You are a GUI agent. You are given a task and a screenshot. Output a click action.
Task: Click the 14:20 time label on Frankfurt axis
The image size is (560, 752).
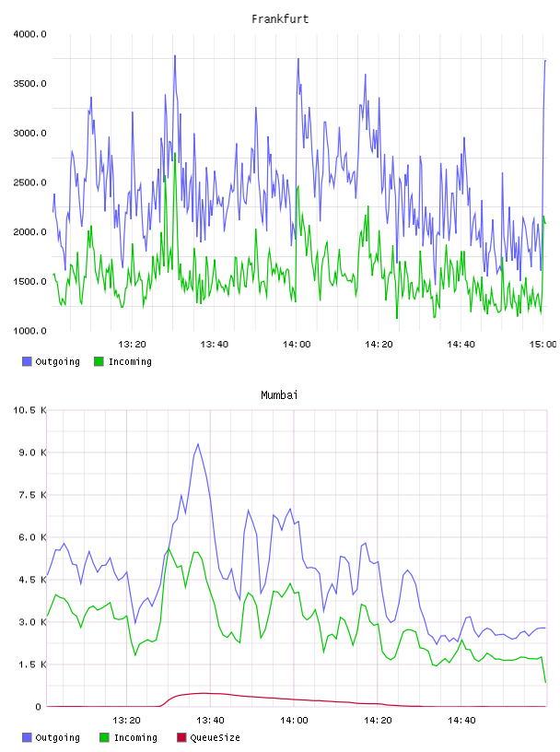[379, 344]
